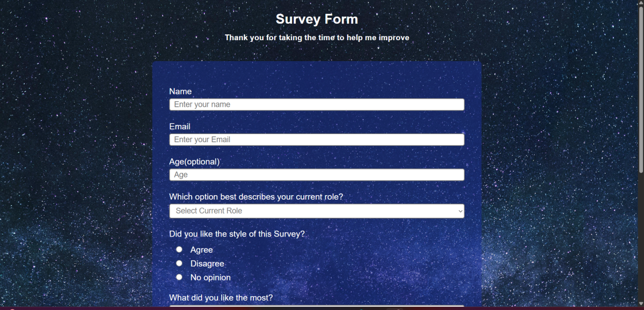Click the Name text field

tap(317, 105)
